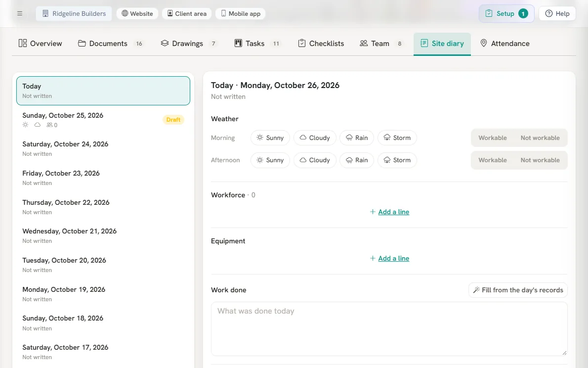Open Tuesday, October 20, 2026 entry
Image resolution: width=588 pixels, height=368 pixels.
click(103, 265)
